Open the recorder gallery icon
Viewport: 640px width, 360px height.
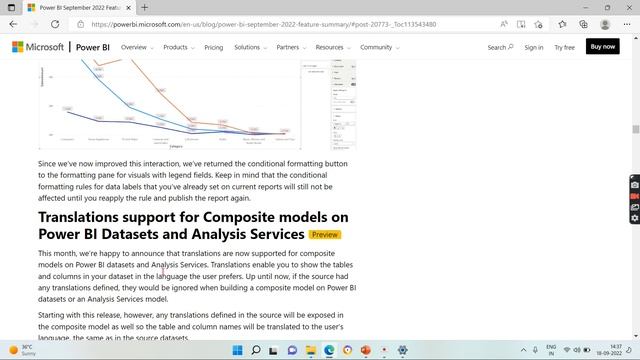click(x=635, y=207)
